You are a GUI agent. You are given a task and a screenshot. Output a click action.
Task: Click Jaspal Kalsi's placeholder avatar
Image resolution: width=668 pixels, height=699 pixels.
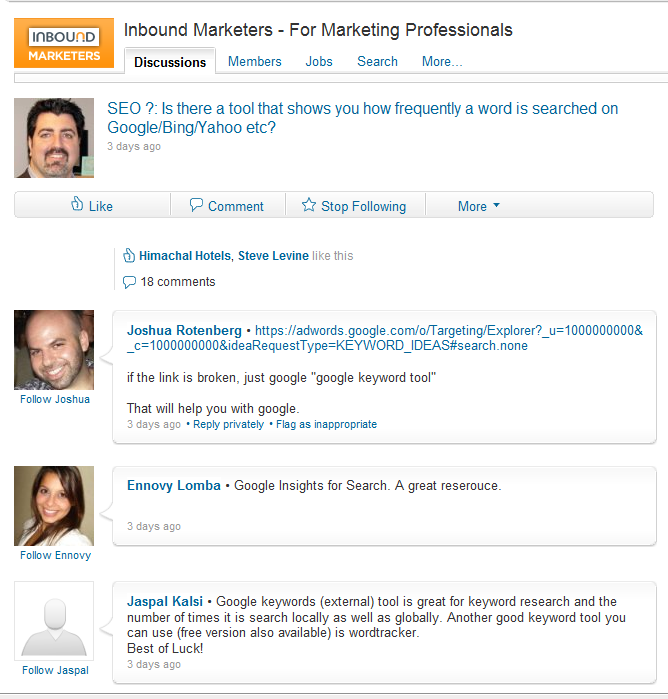click(x=54, y=621)
